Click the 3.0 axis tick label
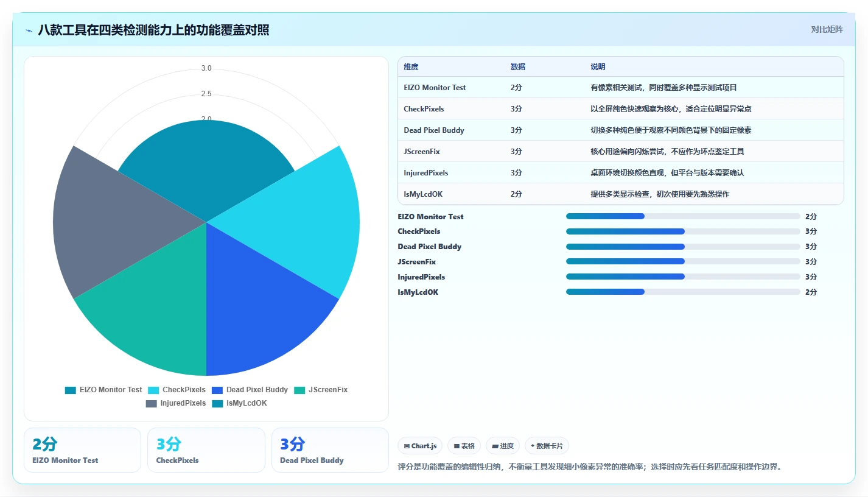The width and height of the screenshot is (868, 497). click(206, 68)
